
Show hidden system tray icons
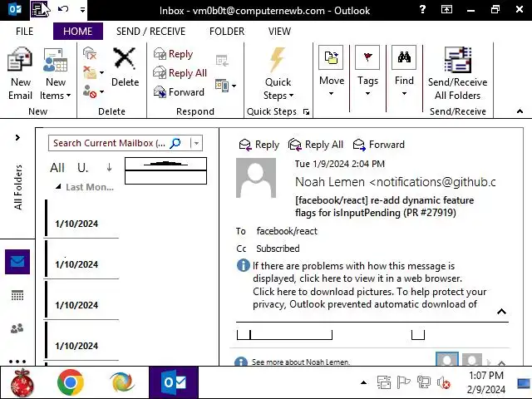click(x=363, y=382)
